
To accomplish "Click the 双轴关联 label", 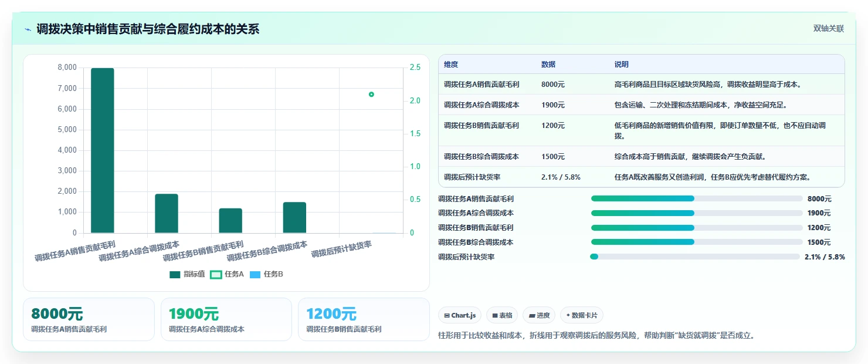I will 828,29.
